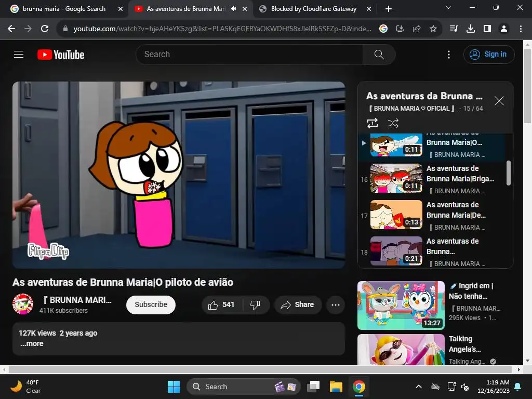Image resolution: width=532 pixels, height=399 pixels.
Task: Open File Explorer from taskbar
Action: point(336,387)
